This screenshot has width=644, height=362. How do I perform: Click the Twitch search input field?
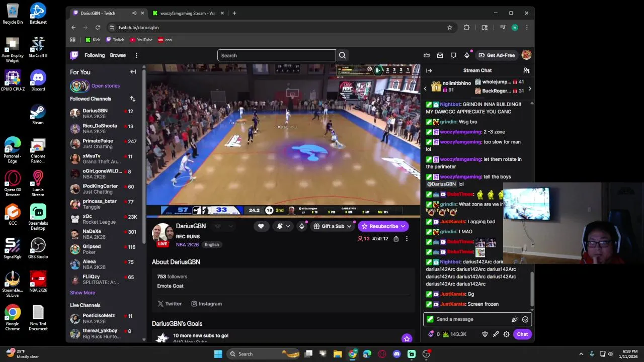(x=277, y=55)
